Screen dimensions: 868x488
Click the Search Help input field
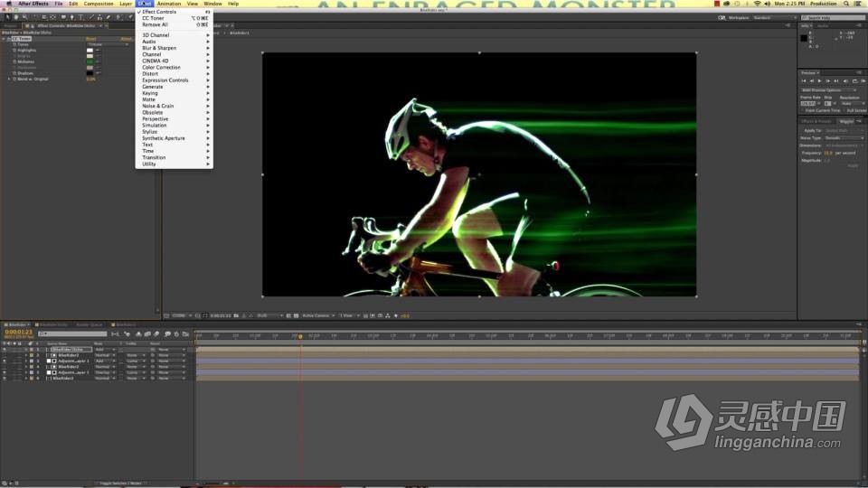(833, 18)
